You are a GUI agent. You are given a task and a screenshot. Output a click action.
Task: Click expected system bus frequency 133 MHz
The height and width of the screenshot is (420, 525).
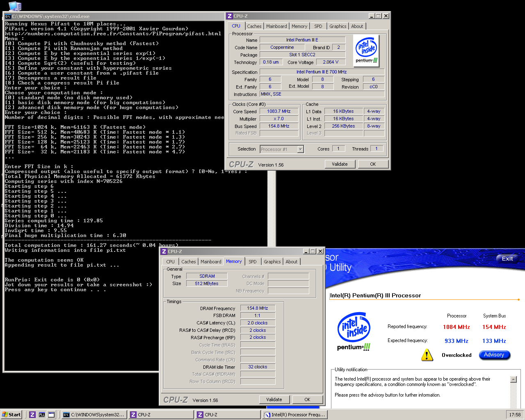point(494,341)
